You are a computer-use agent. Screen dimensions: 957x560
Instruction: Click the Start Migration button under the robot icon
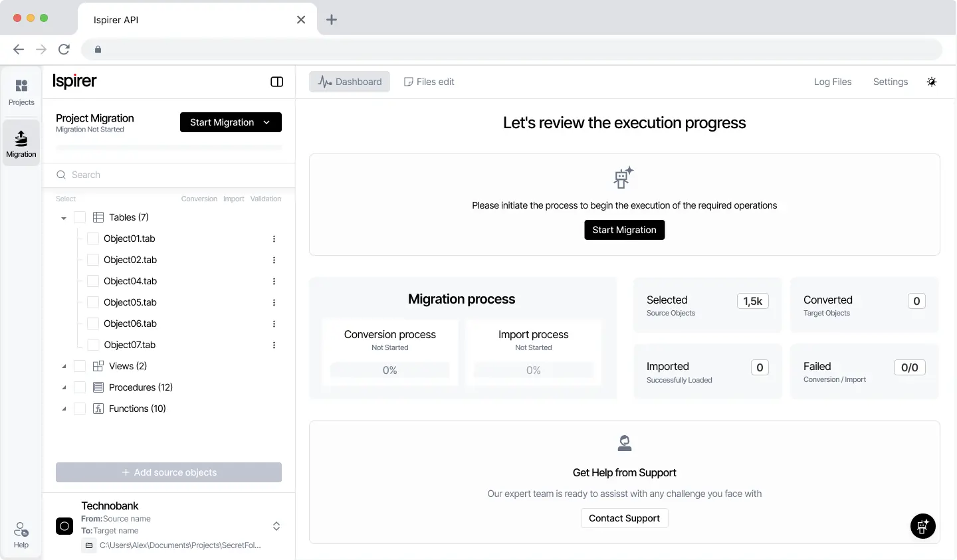pyautogui.click(x=624, y=230)
